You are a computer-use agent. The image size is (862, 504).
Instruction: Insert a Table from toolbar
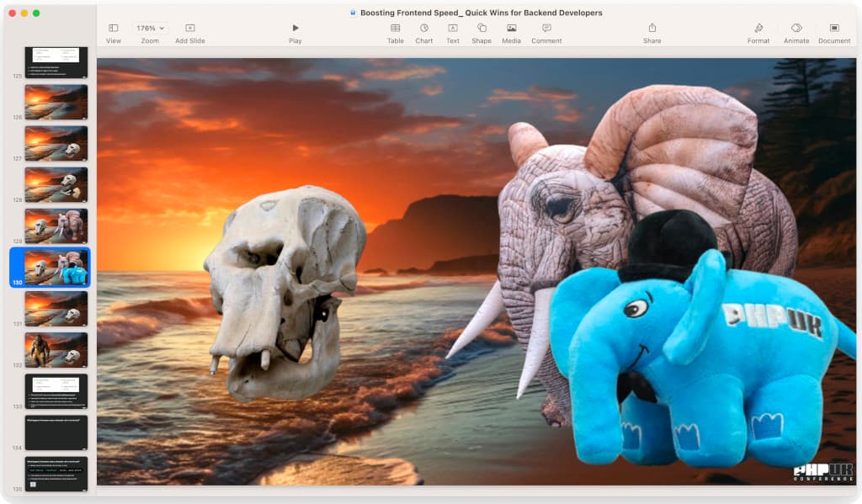(x=395, y=29)
